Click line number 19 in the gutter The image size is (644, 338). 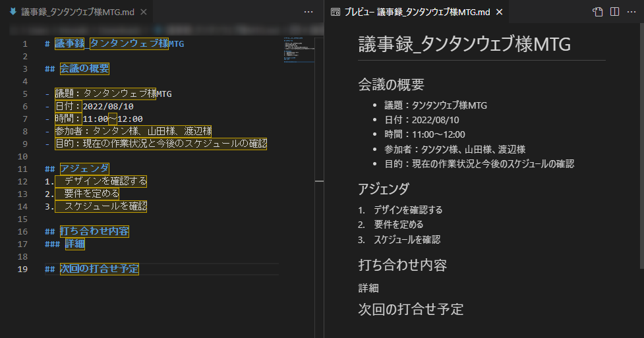(22, 269)
